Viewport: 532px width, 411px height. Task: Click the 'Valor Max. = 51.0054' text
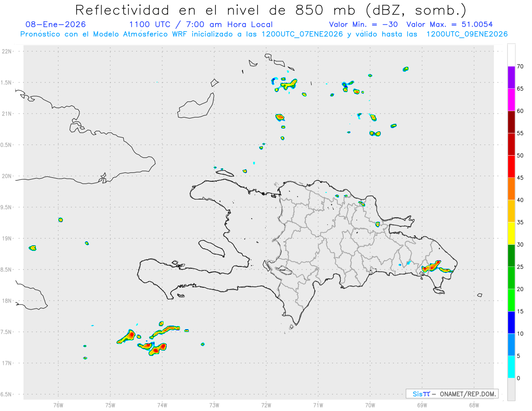tap(449, 24)
